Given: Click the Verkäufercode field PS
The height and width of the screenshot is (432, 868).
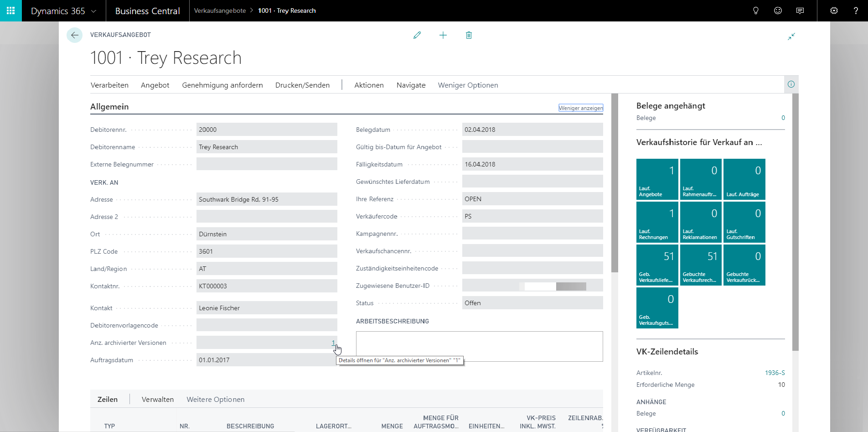Looking at the screenshot, I should 532,216.
